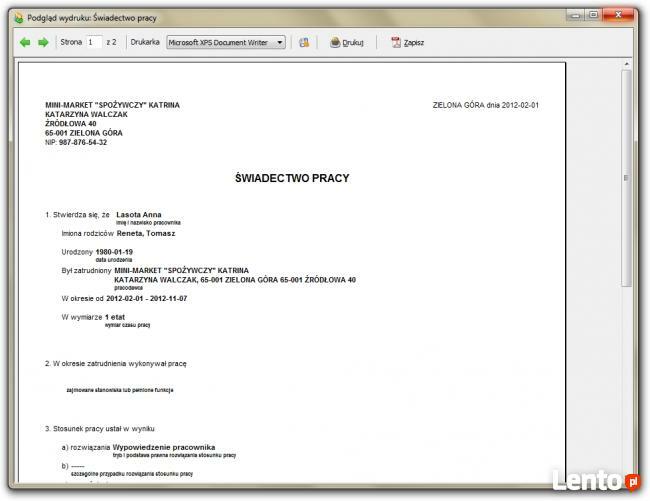Go to next page with green right arrow
This screenshot has width=650, height=501.
[43, 43]
